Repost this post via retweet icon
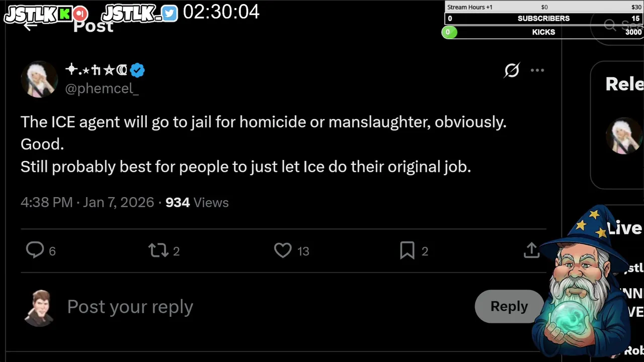 click(158, 250)
